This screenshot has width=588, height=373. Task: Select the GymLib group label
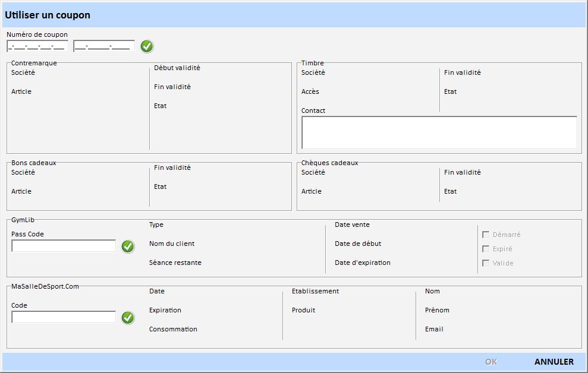point(23,220)
